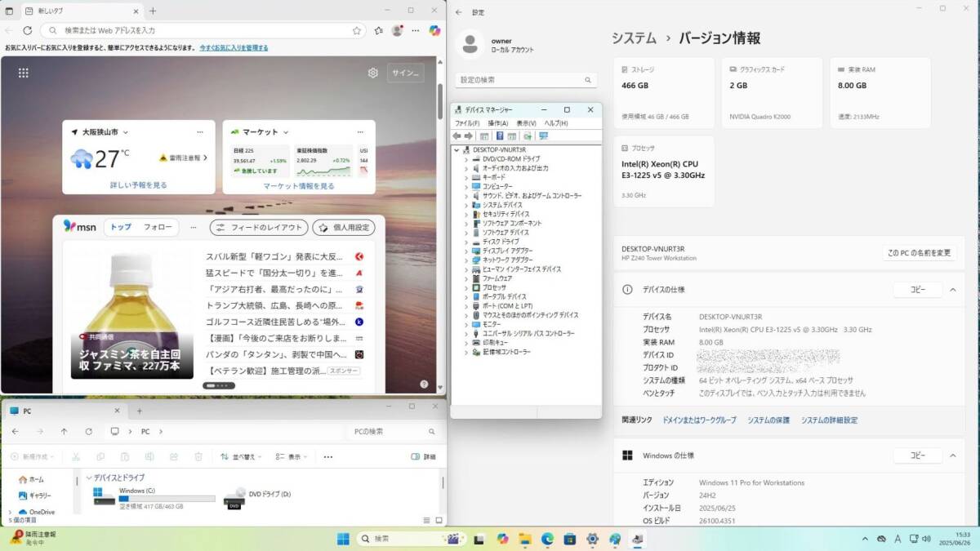Image resolution: width=980 pixels, height=551 pixels.
Task: Show hidden tray icons chevron
Action: click(865, 539)
